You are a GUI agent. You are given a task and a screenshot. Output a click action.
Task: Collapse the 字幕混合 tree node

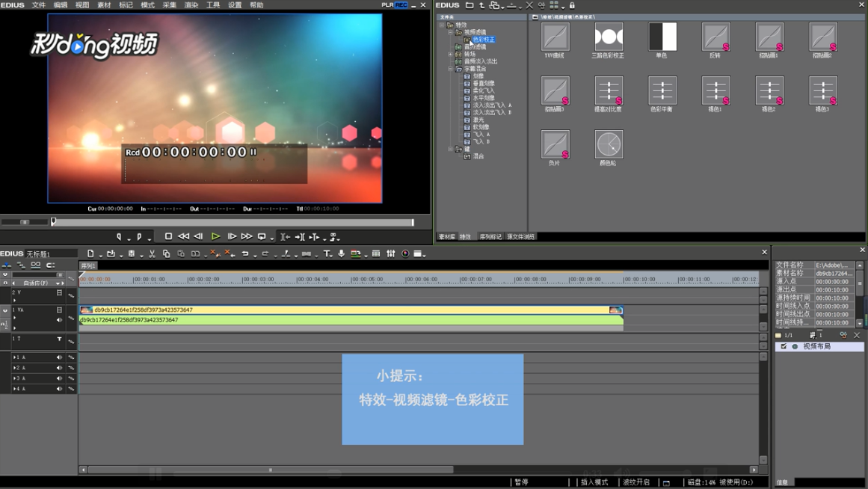450,69
